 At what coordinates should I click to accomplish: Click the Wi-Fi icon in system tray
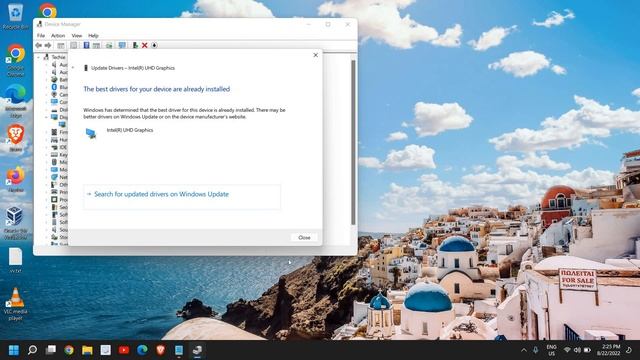567,350
